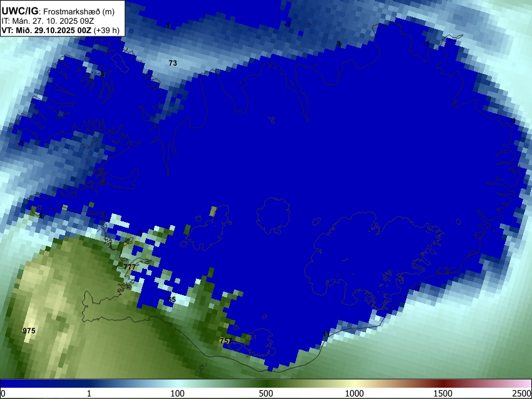Click the map value '11'
This screenshot has width=532, height=399.
click(x=326, y=335)
